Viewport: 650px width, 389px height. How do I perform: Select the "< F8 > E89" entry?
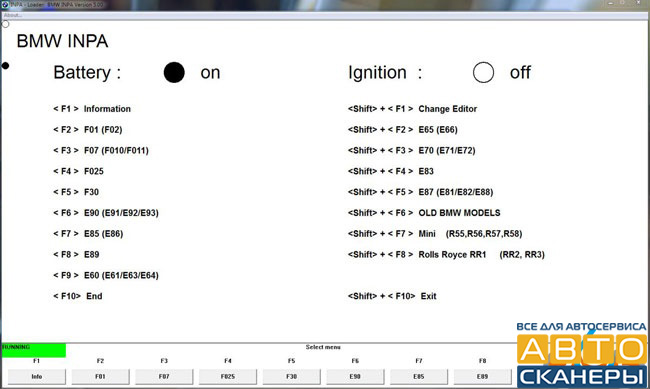(x=76, y=254)
